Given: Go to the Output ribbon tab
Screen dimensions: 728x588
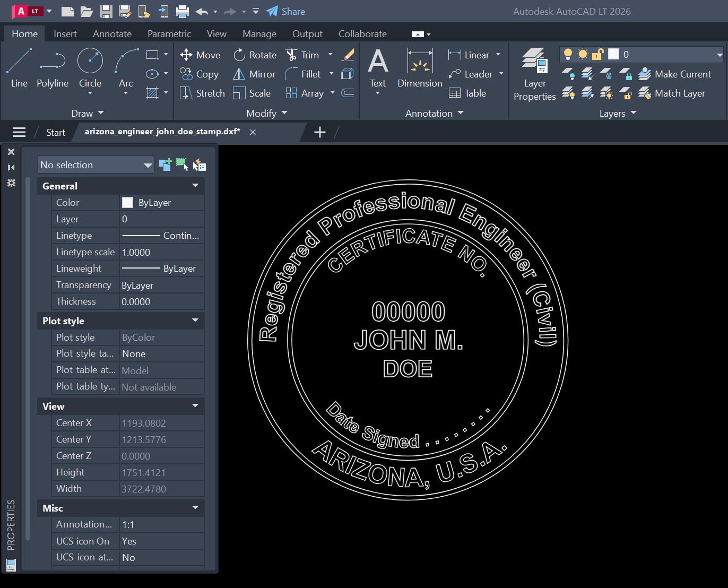Looking at the screenshot, I should (307, 33).
